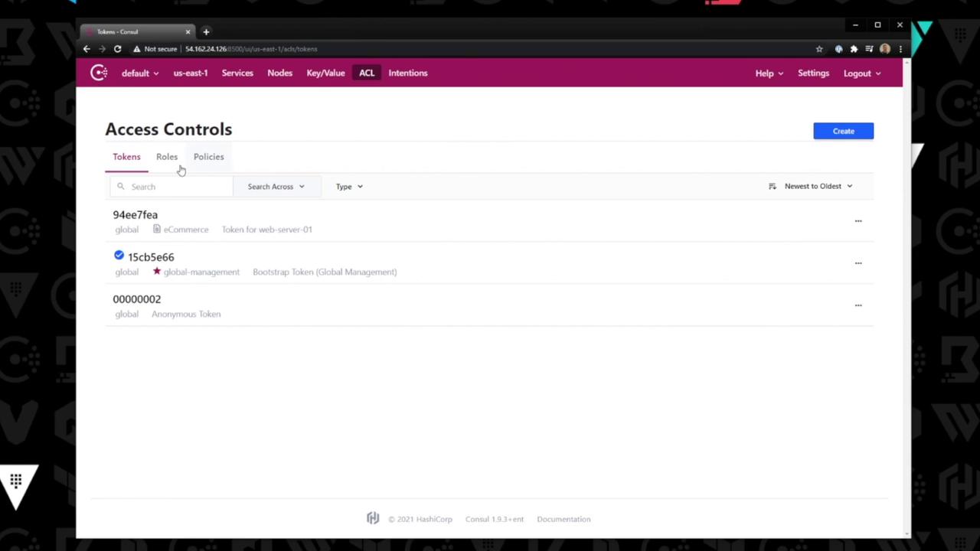Open actions menu for token 15cb5e66

(x=858, y=263)
